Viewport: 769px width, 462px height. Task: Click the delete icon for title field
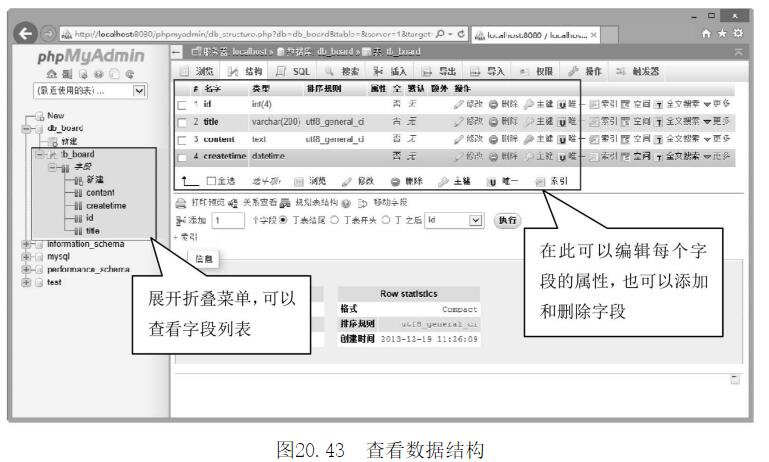[493, 122]
